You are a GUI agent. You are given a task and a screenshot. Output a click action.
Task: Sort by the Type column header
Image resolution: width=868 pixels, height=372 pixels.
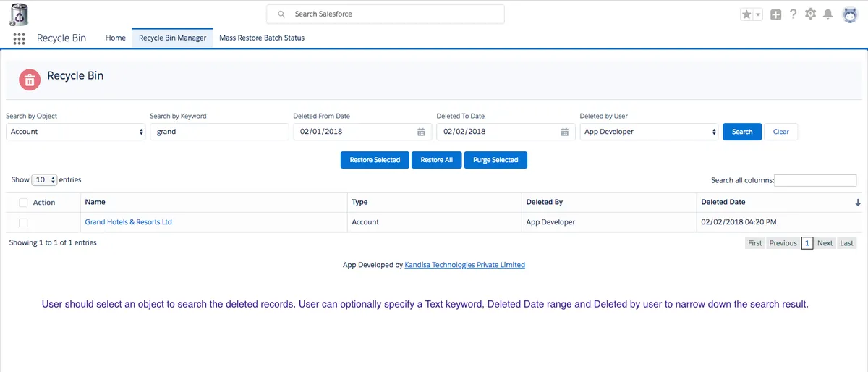point(434,203)
